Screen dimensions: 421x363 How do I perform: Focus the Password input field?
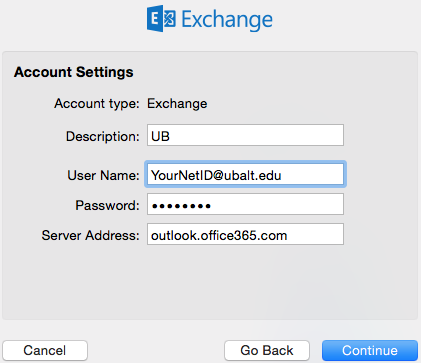(245, 204)
